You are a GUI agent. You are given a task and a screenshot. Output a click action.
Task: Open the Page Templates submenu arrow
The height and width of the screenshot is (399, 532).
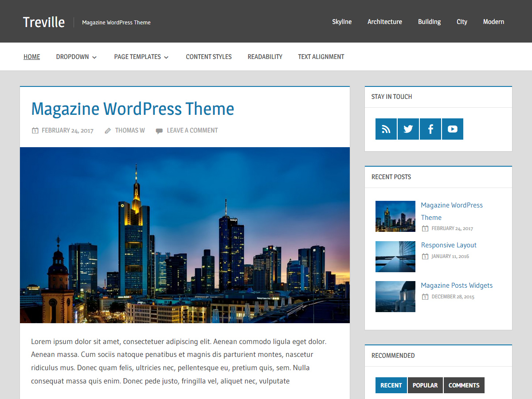(166, 57)
